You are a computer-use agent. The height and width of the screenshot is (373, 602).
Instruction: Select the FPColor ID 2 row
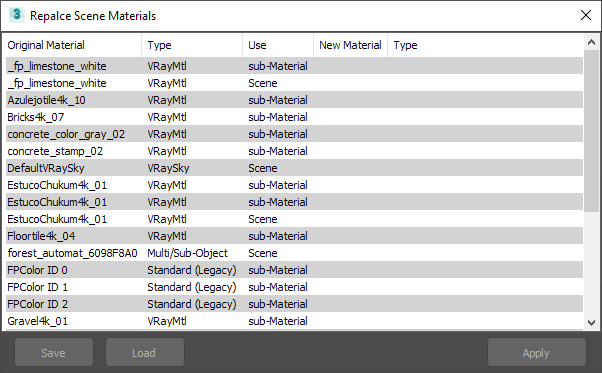point(294,304)
